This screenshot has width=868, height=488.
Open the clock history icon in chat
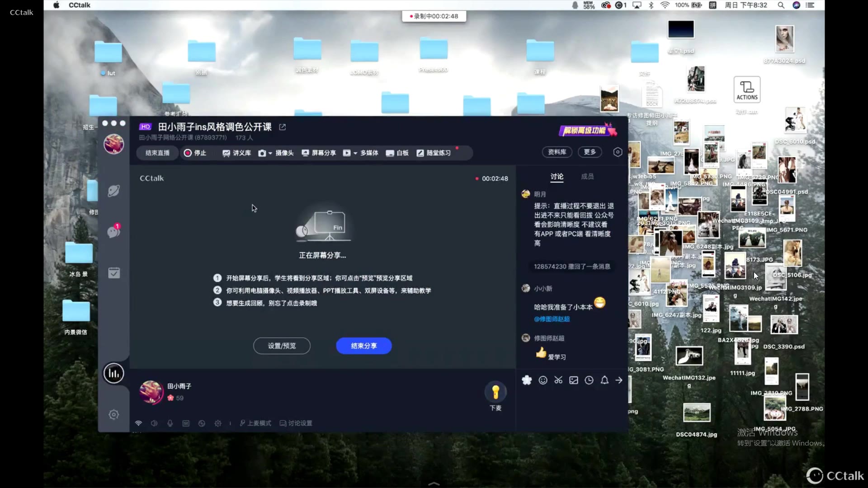tap(589, 380)
